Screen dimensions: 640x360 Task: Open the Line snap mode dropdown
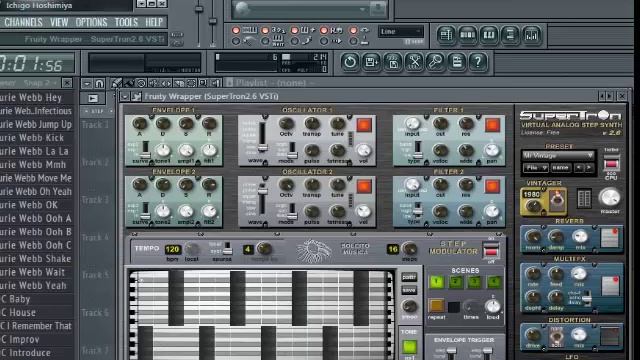pyautogui.click(x=401, y=31)
